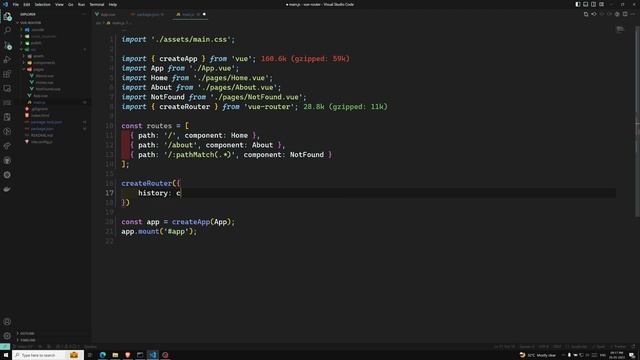Open Explorer panel More Actions ellipsis

84,14
